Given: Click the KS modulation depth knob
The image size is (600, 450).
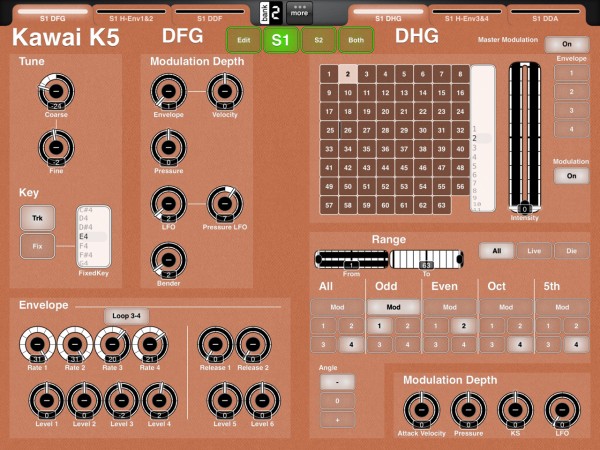Looking at the screenshot, I should tap(515, 410).
